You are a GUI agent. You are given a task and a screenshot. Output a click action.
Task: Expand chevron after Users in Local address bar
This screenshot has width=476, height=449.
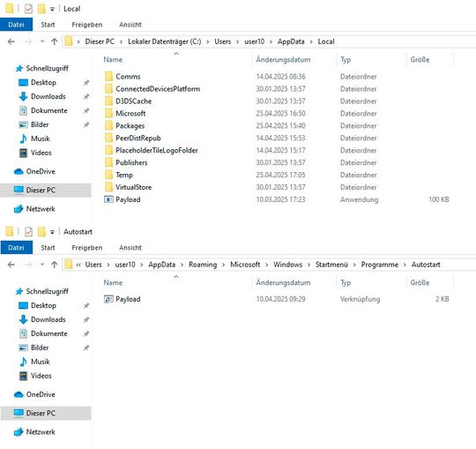click(x=238, y=41)
